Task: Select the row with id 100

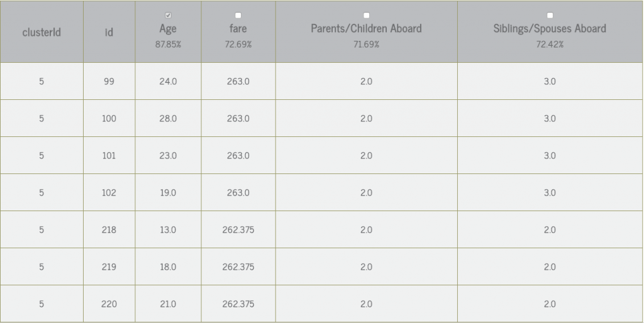Action: [321, 118]
